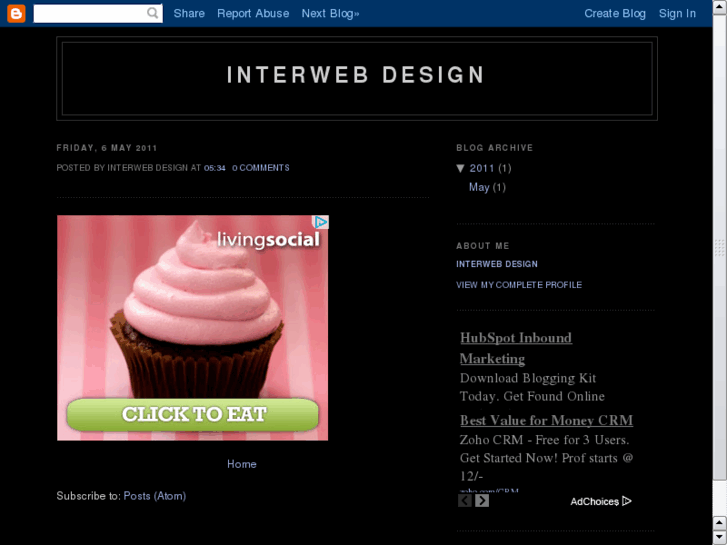Click the scrollbar up arrow at top
The width and height of the screenshot is (727, 545).
(720, 7)
